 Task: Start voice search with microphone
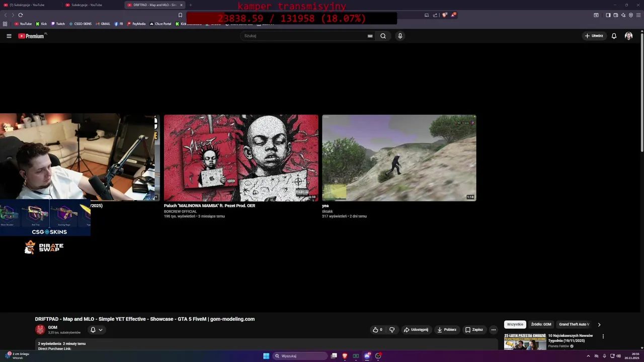[x=400, y=36]
